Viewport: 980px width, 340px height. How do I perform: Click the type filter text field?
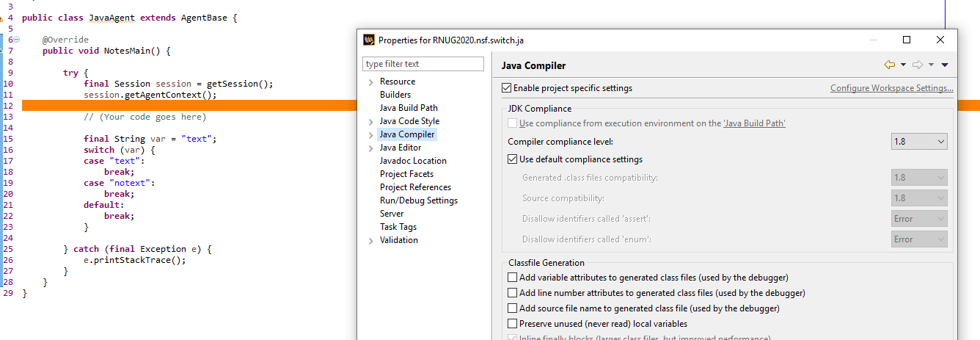tap(423, 64)
